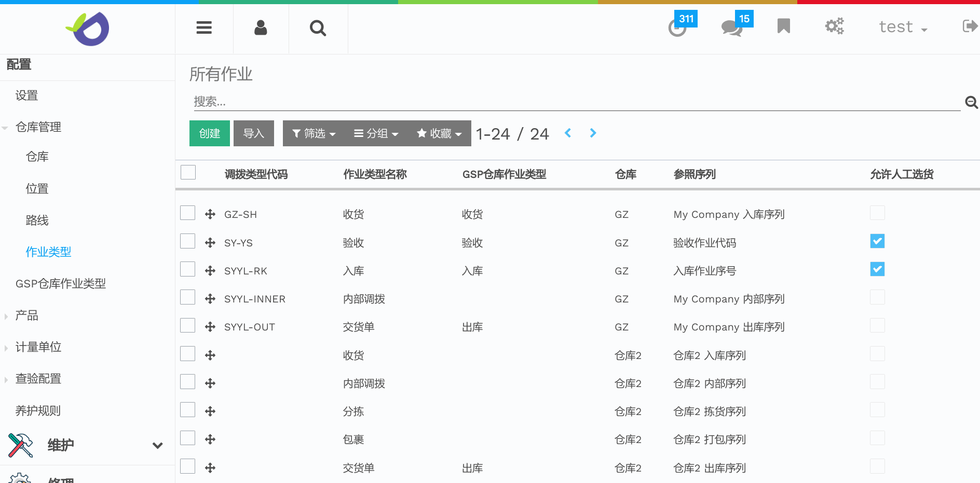
Task: Open activities via the clock icon showing 311
Action: (x=677, y=29)
